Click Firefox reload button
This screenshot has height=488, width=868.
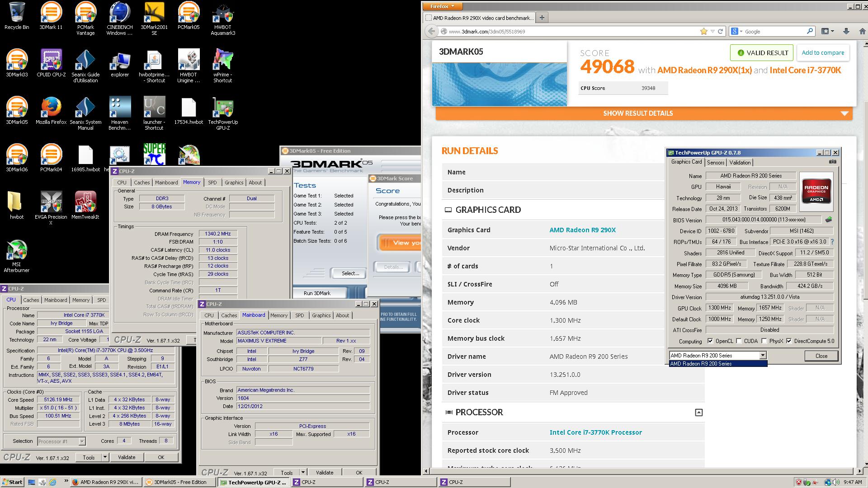721,31
